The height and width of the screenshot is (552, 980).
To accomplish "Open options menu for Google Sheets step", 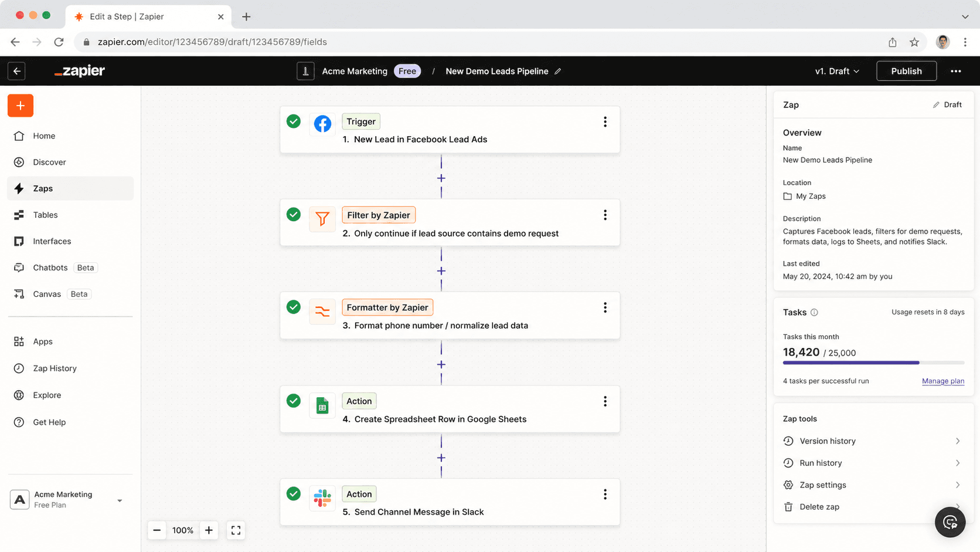I will (x=605, y=401).
